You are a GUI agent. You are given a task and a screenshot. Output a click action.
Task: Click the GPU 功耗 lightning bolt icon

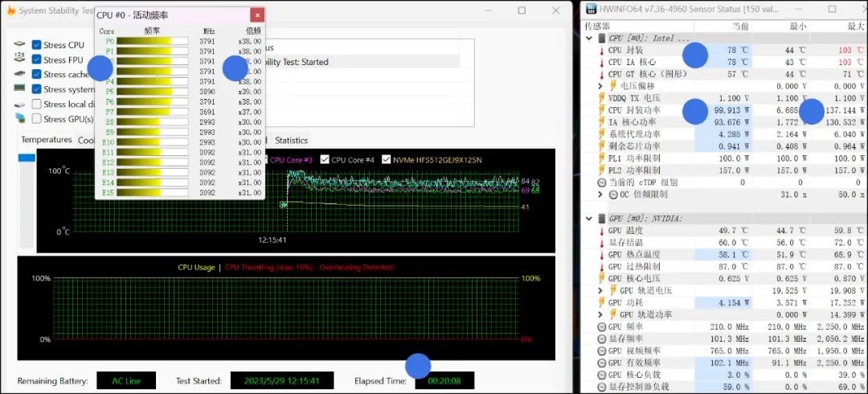pos(600,303)
